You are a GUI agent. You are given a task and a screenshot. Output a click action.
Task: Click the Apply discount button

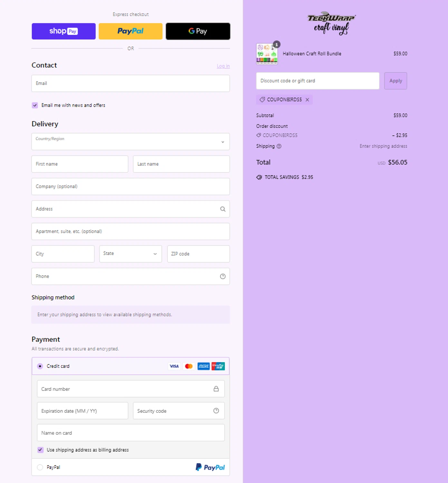396,81
